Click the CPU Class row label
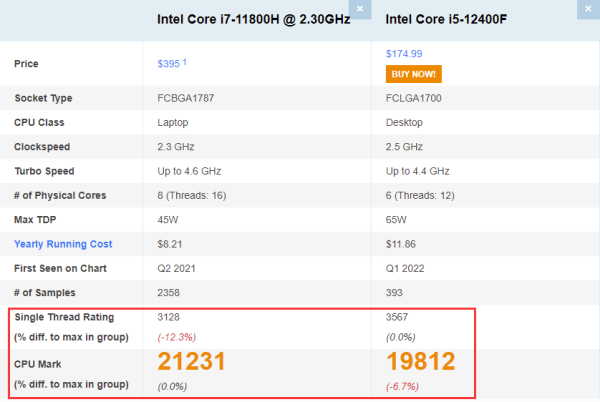600x402 pixels. point(39,123)
